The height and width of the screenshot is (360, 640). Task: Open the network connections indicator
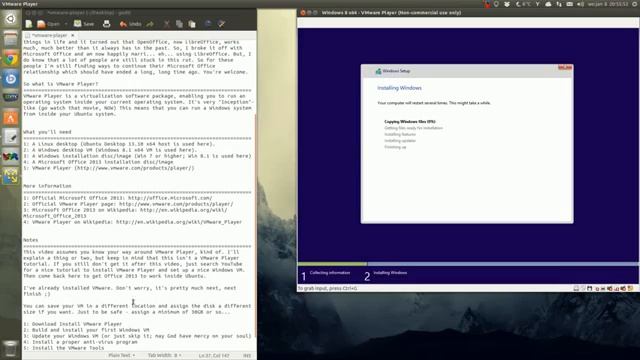pyautogui.click(x=559, y=4)
